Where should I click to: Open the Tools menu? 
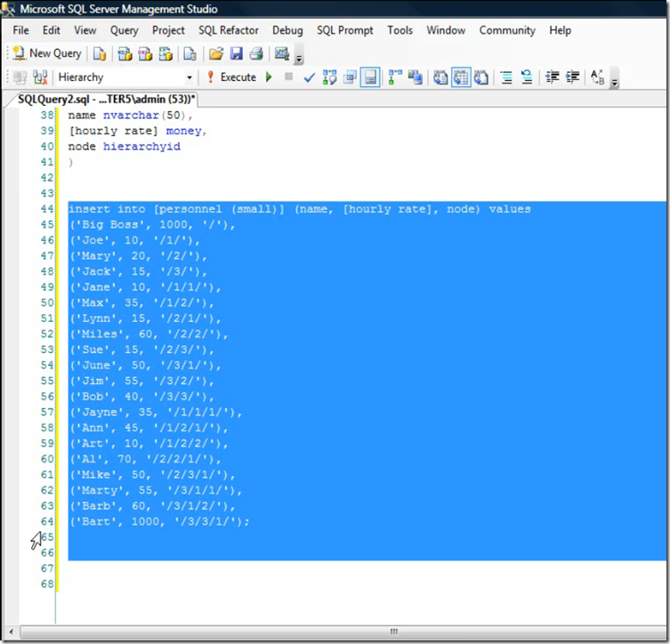click(x=400, y=30)
